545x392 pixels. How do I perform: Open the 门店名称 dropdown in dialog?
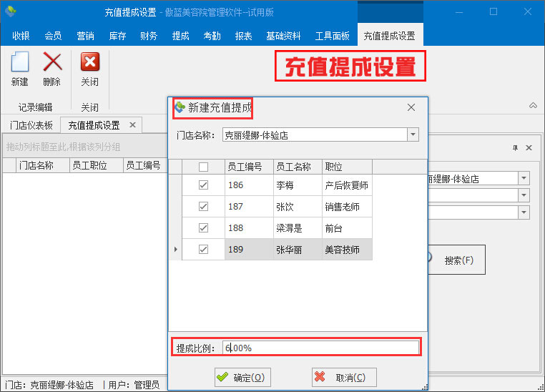[413, 134]
